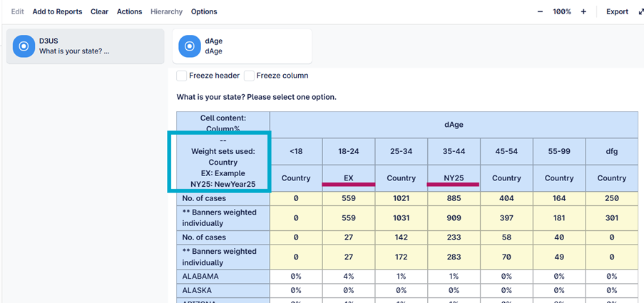This screenshot has height=303, width=644.
Task: Click the weighted cell showing 1031
Action: 402,218
